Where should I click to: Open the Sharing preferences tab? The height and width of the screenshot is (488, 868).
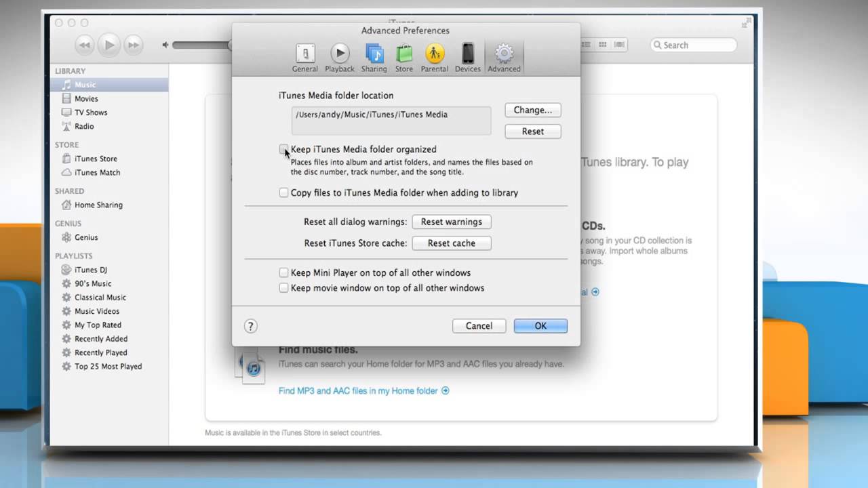[374, 58]
